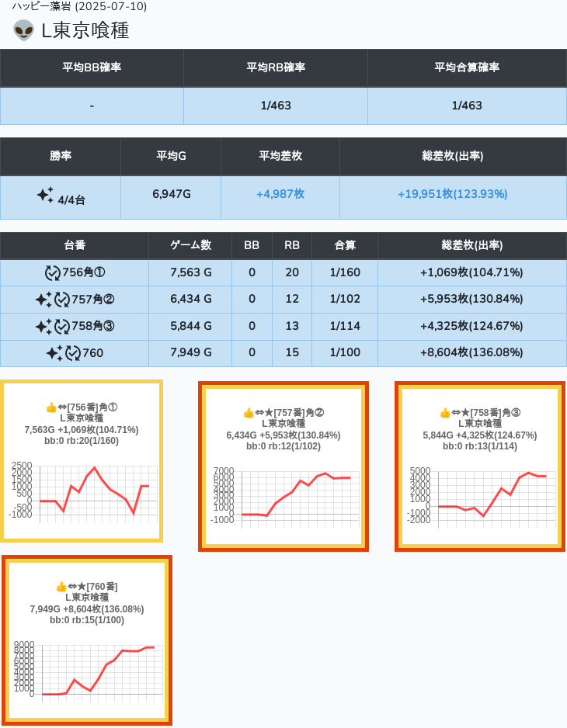Click the 平均合算確率 header
The height and width of the screenshot is (728, 567).
pyautogui.click(x=467, y=68)
